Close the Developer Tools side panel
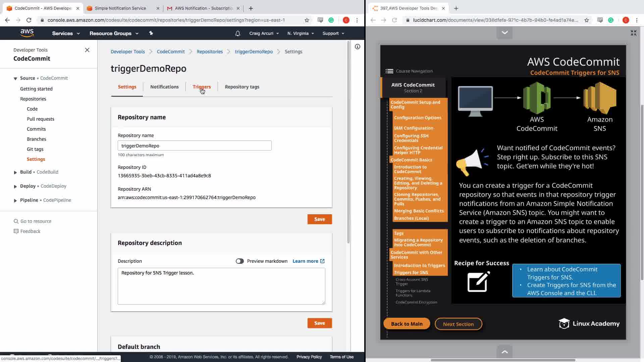 click(87, 50)
